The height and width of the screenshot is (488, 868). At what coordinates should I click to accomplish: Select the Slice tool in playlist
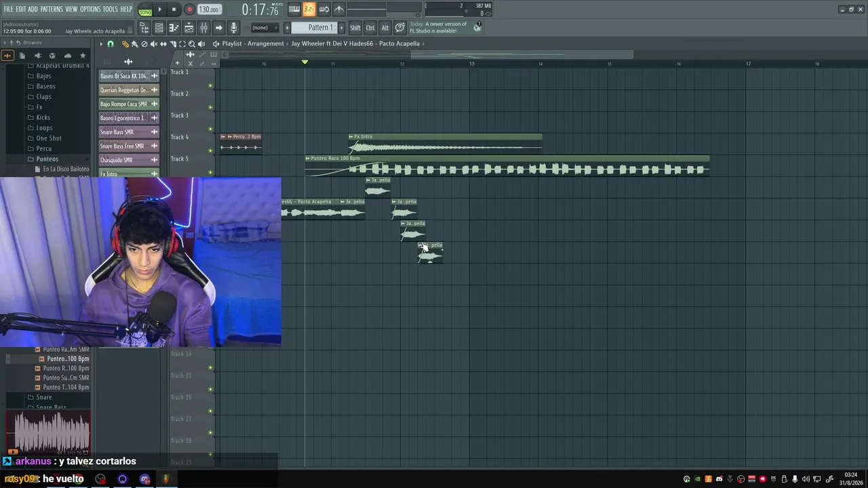(x=172, y=44)
